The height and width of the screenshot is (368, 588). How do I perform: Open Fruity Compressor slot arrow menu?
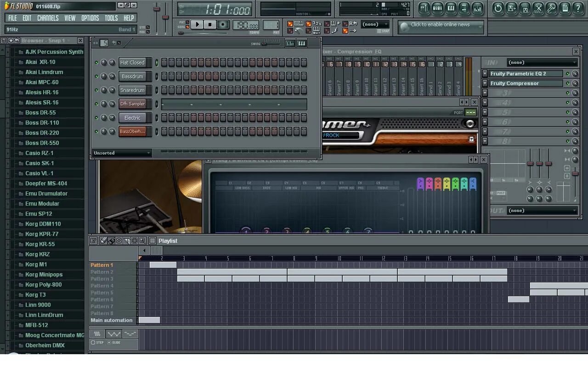[x=485, y=83]
